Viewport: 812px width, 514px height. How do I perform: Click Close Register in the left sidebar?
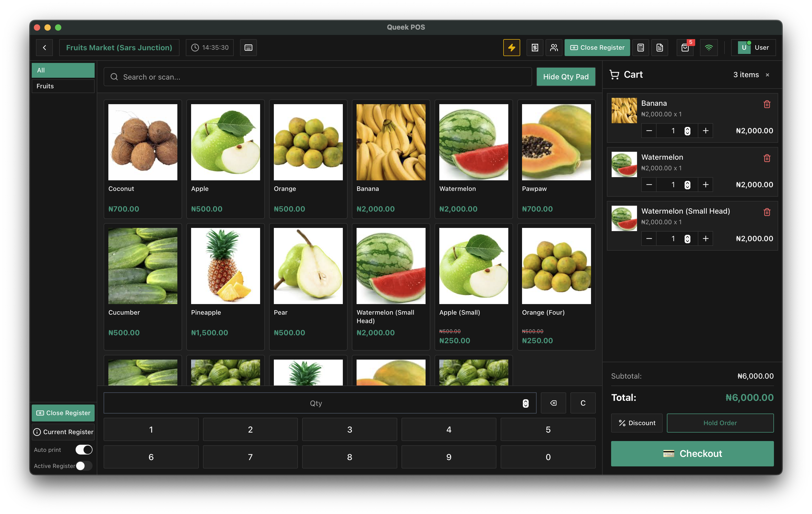pyautogui.click(x=63, y=413)
